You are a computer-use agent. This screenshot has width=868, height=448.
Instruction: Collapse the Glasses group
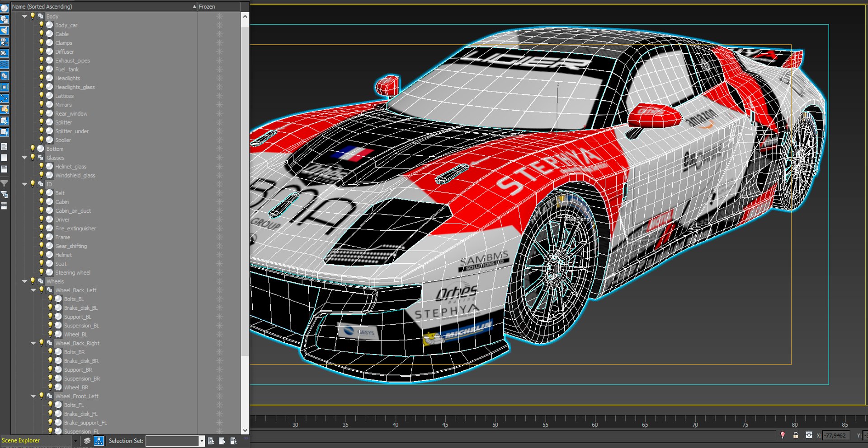pyautogui.click(x=24, y=158)
